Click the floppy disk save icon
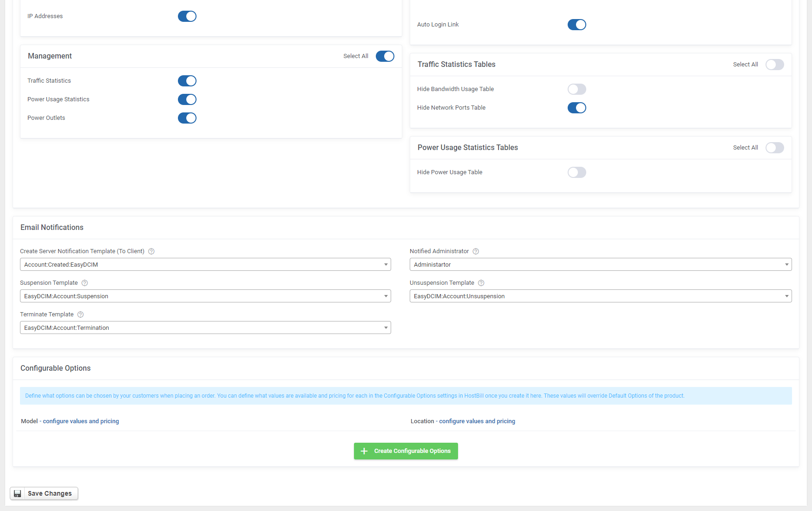The height and width of the screenshot is (511, 812). pos(18,493)
